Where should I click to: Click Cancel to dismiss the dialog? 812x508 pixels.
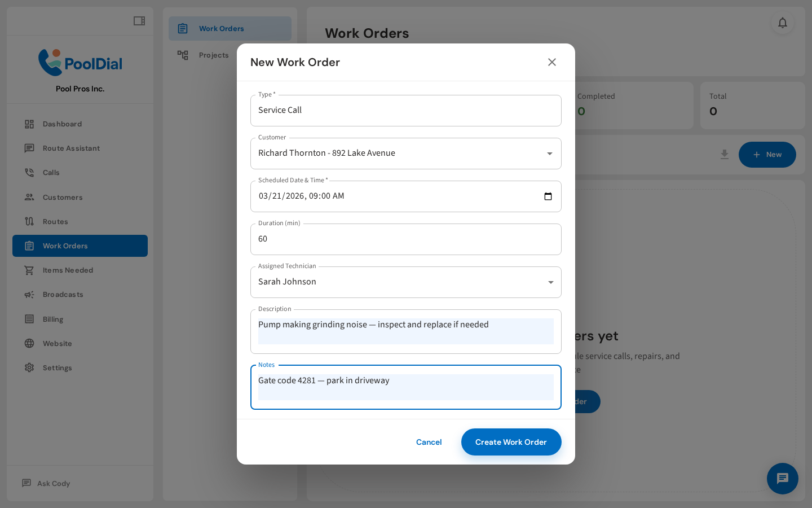[429, 442]
